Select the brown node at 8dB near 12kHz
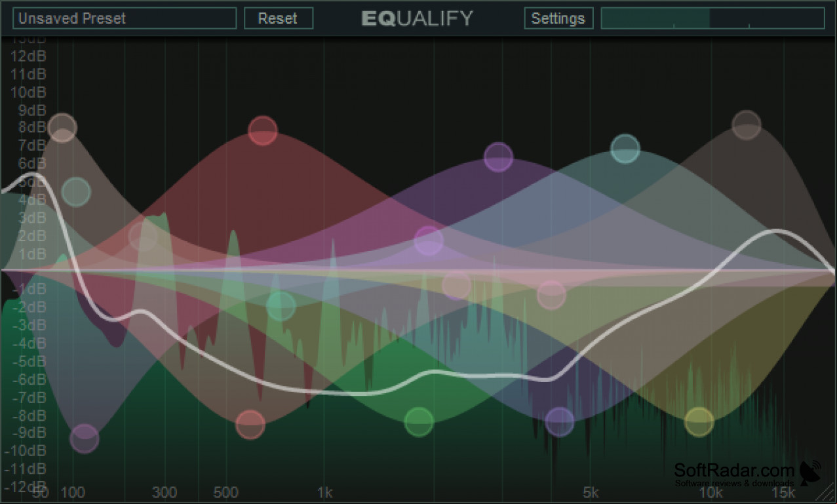Image resolution: width=837 pixels, height=504 pixels. [747, 125]
